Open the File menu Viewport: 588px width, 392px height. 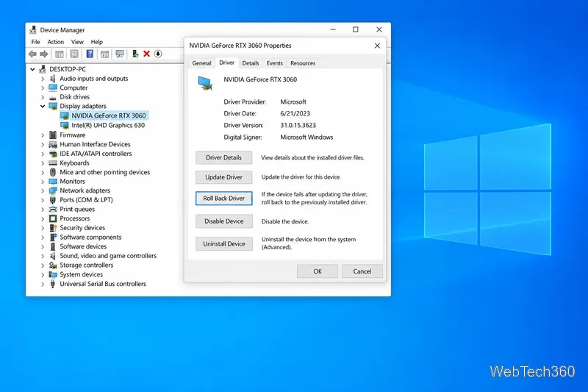click(x=35, y=42)
